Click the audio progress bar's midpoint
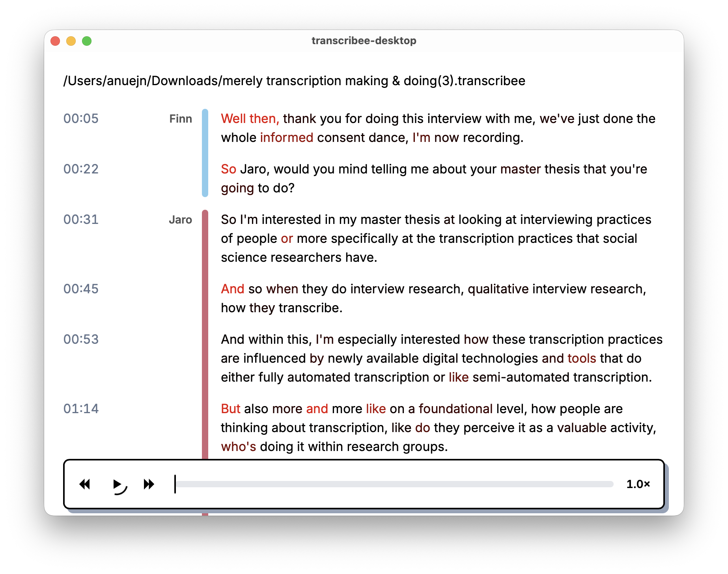 [x=394, y=484]
